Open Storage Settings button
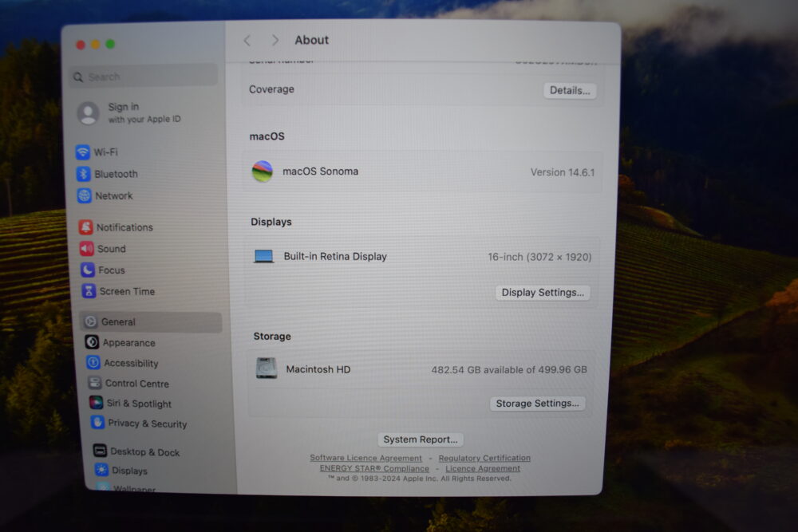This screenshot has width=798, height=532. 537,404
